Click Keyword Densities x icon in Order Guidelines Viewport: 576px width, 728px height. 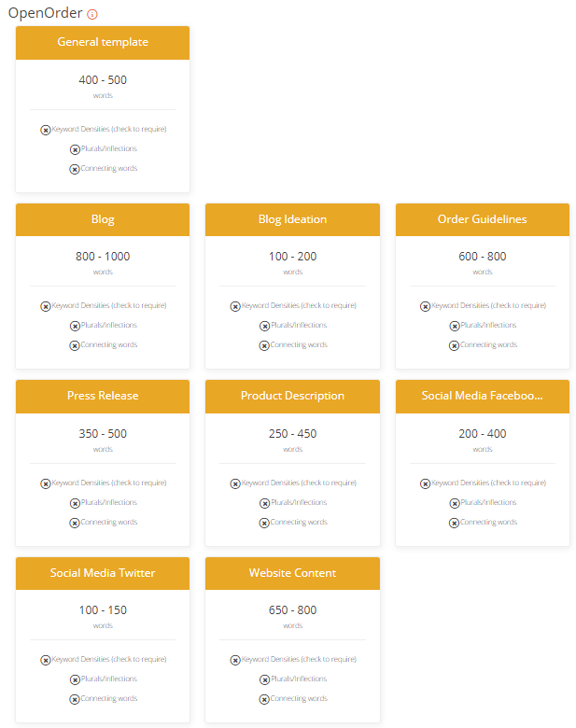[425, 306]
